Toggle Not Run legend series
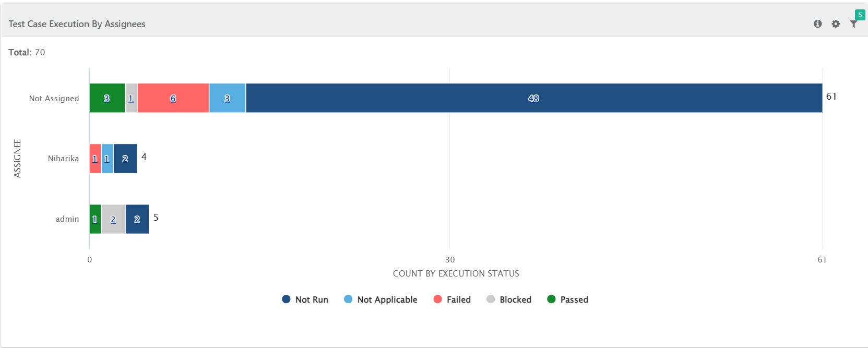This screenshot has width=868, height=348. 305,299
